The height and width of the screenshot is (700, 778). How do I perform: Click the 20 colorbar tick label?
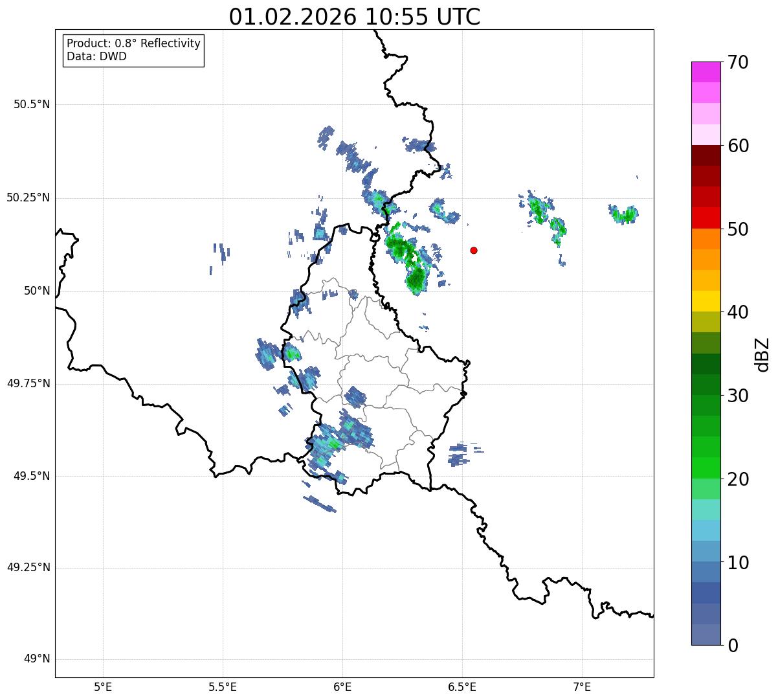tap(738, 479)
